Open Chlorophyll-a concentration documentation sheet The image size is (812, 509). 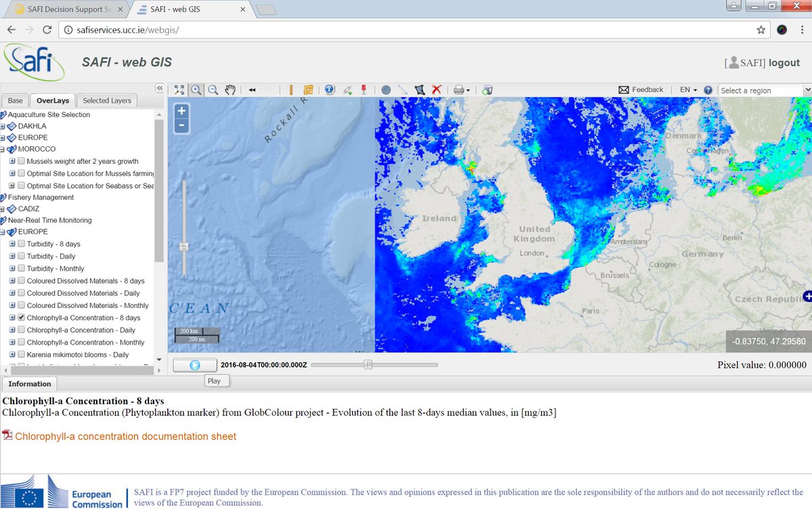(126, 437)
